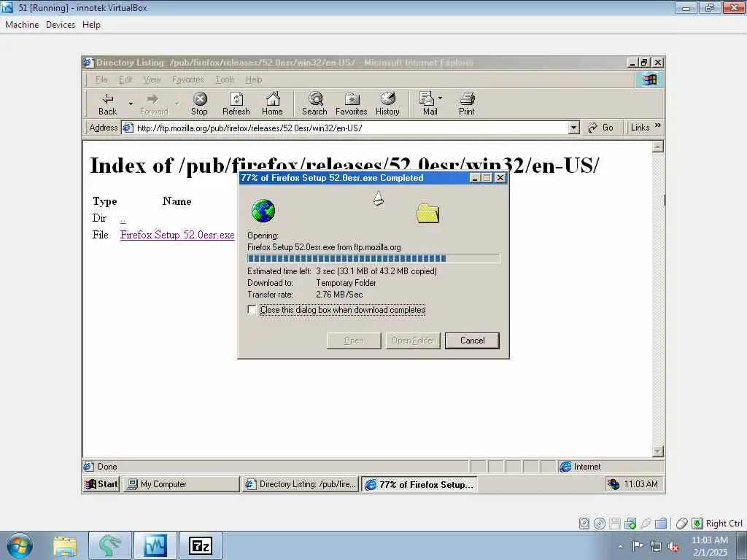Click the parent directory '..' link
The width and height of the screenshot is (747, 560).
pyautogui.click(x=123, y=219)
